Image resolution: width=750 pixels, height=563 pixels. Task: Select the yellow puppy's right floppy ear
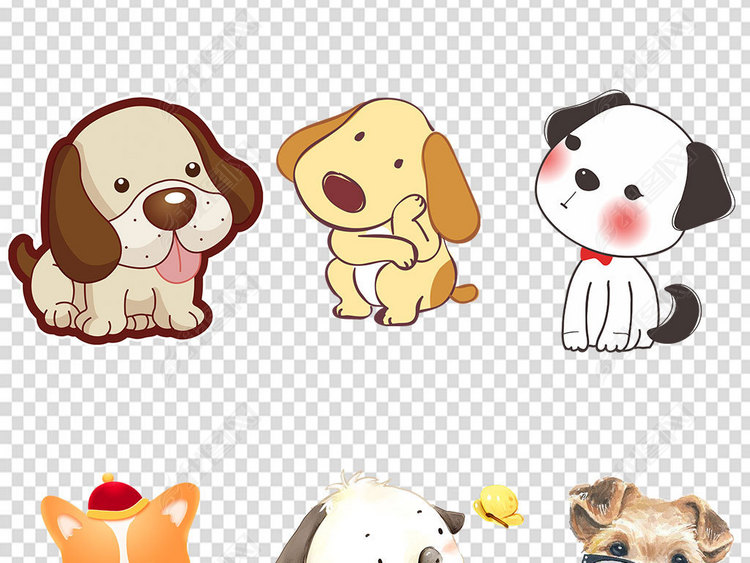coord(450,186)
